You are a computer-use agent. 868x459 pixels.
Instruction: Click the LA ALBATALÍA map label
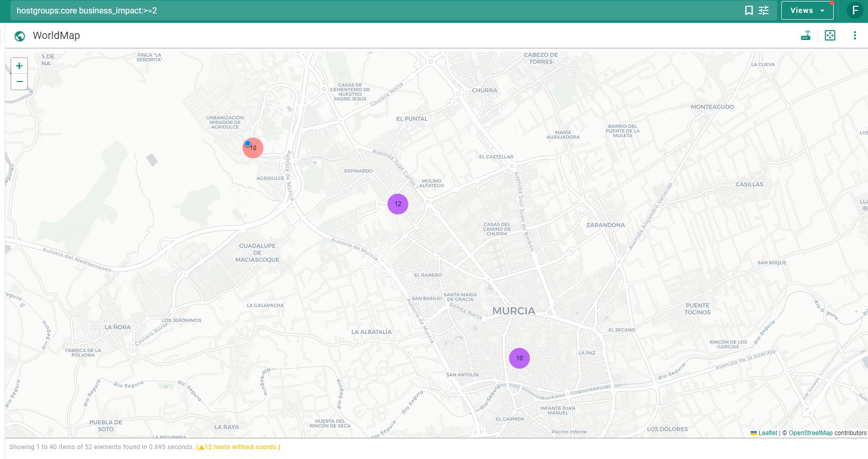tap(371, 332)
